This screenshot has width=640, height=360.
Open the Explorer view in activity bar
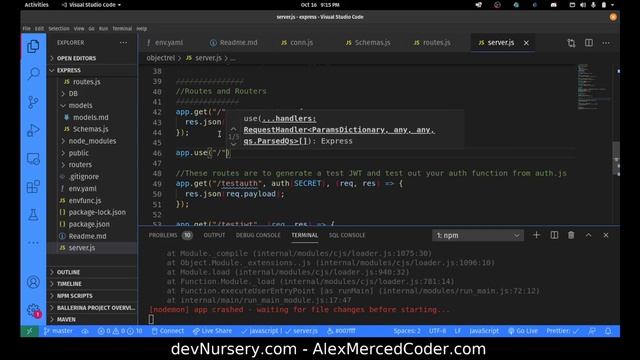[33, 46]
